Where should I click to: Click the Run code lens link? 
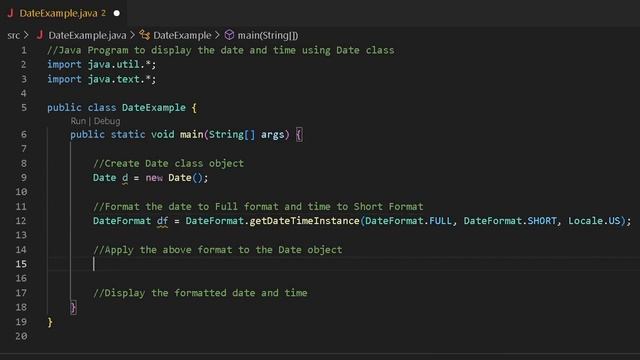click(x=78, y=121)
